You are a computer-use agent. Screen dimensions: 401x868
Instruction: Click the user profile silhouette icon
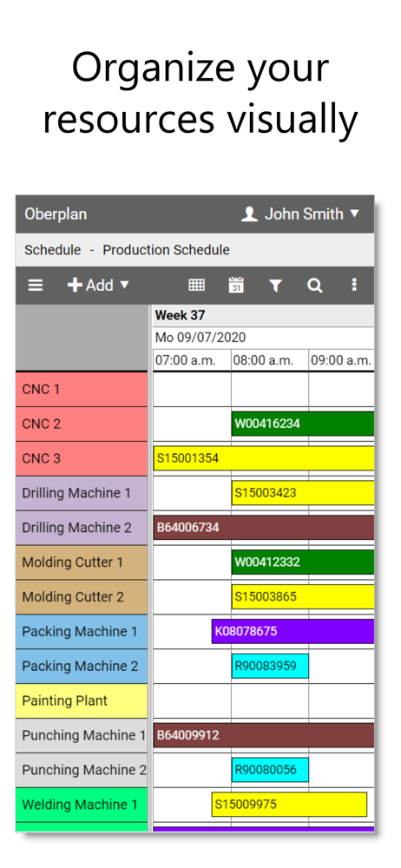click(249, 214)
